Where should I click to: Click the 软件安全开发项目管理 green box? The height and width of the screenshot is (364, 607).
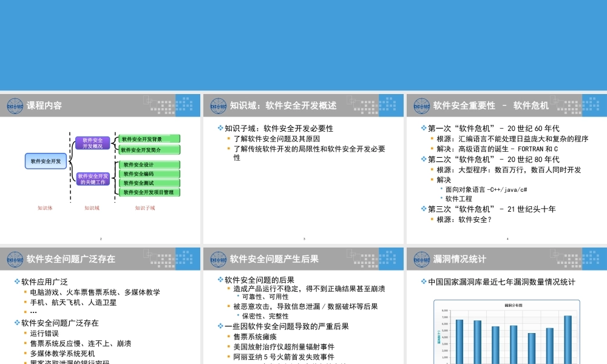click(149, 192)
